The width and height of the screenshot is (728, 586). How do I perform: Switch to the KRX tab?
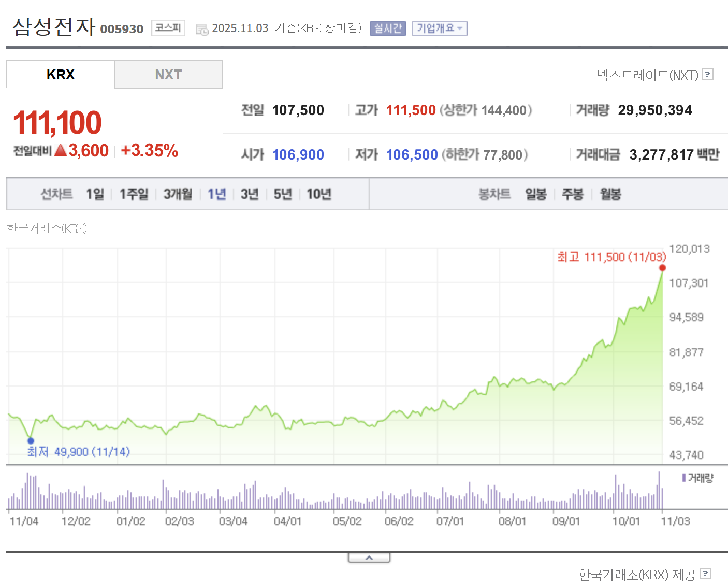[61, 75]
